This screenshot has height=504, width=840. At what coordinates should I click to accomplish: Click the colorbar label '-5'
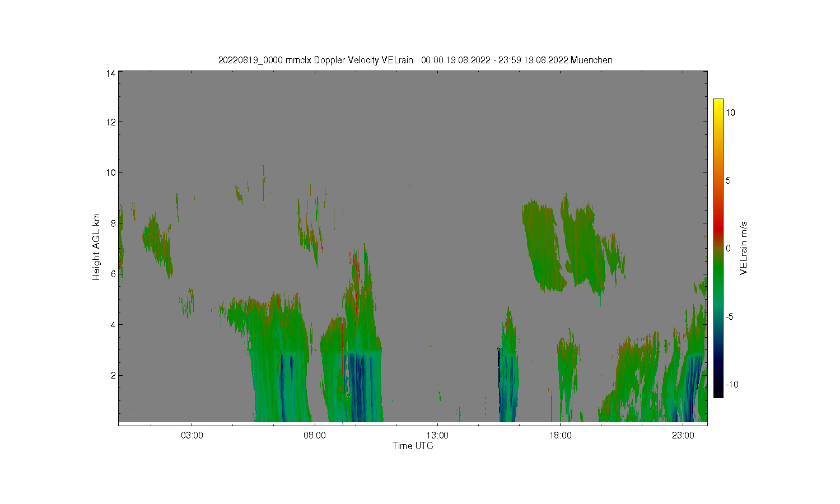730,317
